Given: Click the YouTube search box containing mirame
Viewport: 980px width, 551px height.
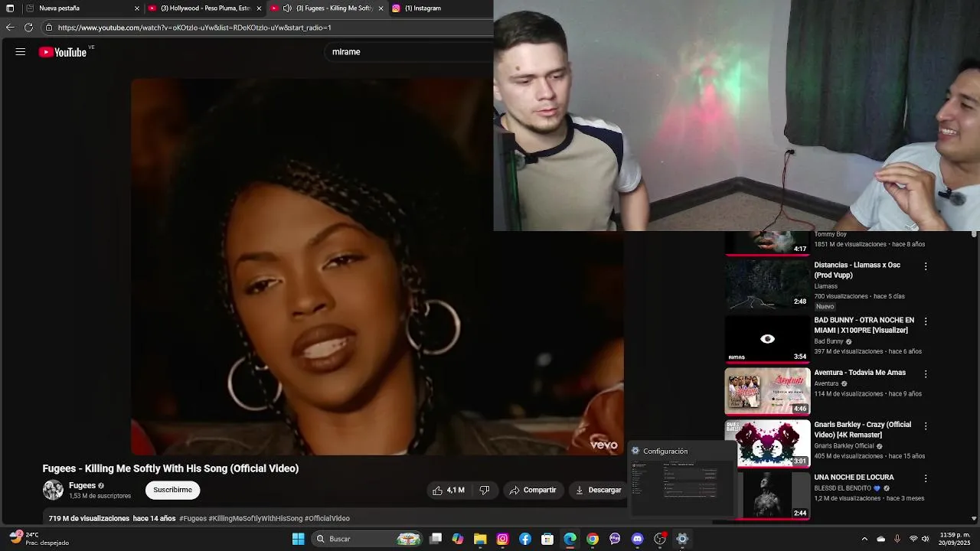Looking at the screenshot, I should [410, 52].
